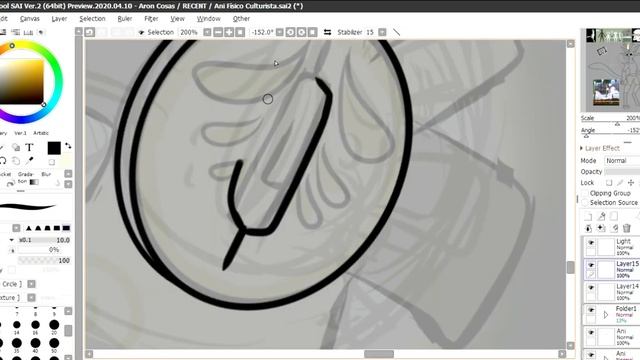Enable the Clipping Group checkbox
Viewport: 640px width, 360px height.
pyautogui.click(x=585, y=193)
